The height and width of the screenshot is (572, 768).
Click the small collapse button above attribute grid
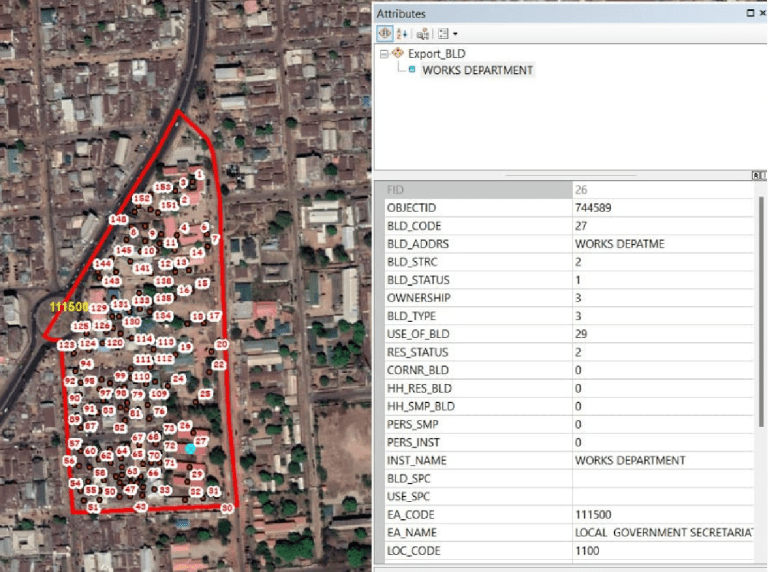pos(756,175)
